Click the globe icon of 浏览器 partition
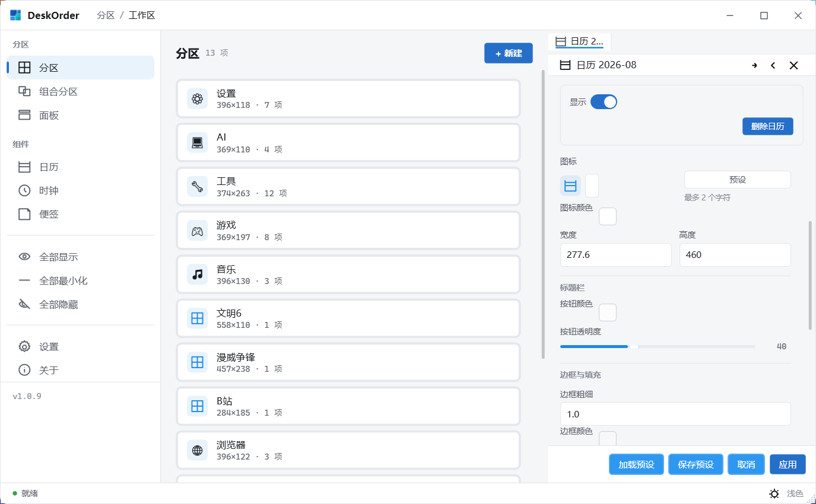This screenshot has width=816, height=504. 198,450
